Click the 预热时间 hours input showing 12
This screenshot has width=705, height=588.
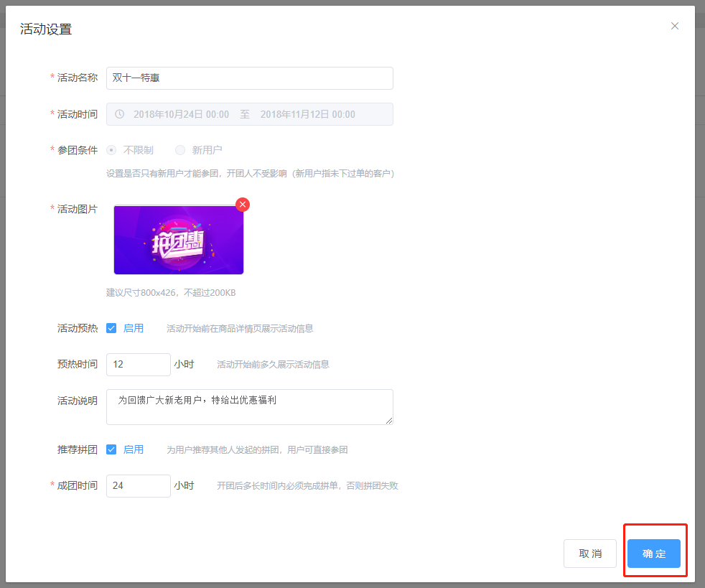coord(139,365)
